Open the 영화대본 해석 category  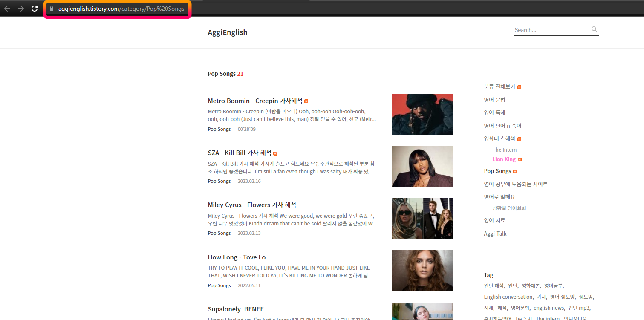click(x=500, y=139)
